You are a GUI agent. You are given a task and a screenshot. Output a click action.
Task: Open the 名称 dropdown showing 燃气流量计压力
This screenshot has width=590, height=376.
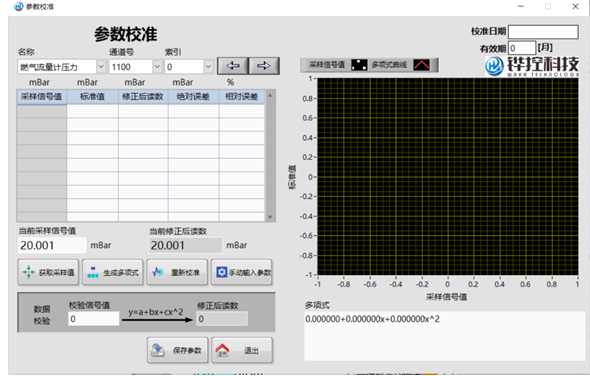[61, 67]
